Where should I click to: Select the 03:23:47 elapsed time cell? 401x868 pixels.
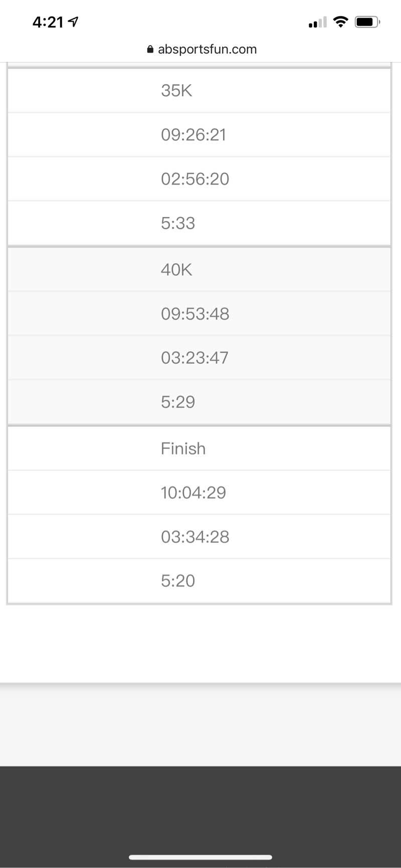(194, 358)
